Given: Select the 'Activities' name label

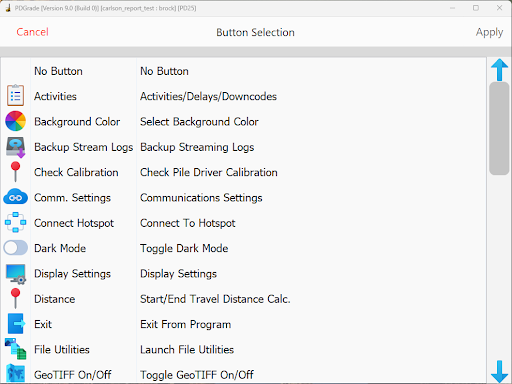Looking at the screenshot, I should point(55,96).
